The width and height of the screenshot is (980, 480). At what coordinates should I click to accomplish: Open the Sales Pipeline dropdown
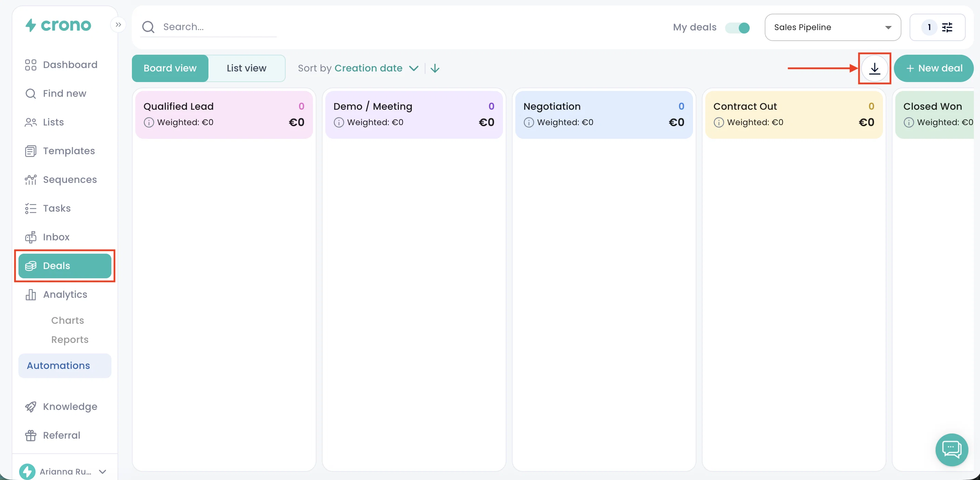833,27
